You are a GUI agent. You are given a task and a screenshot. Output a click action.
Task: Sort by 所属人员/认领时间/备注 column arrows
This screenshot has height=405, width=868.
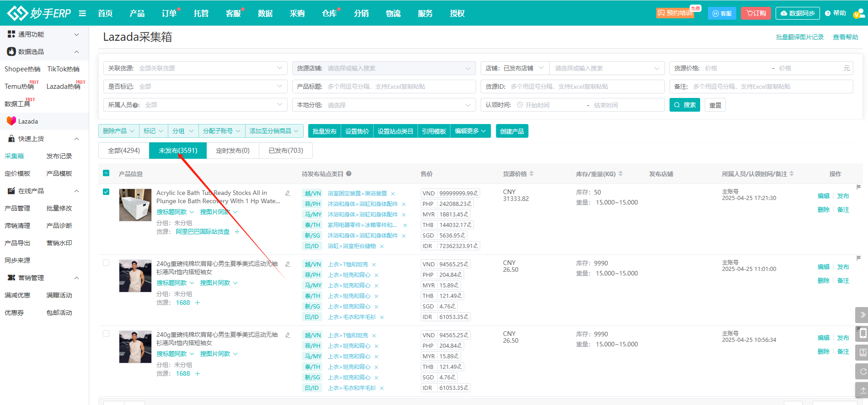click(792, 174)
